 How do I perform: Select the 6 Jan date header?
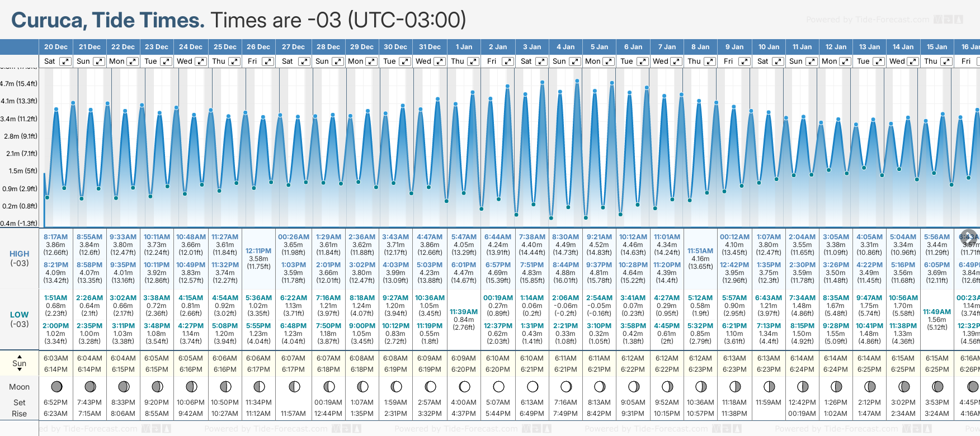634,47
